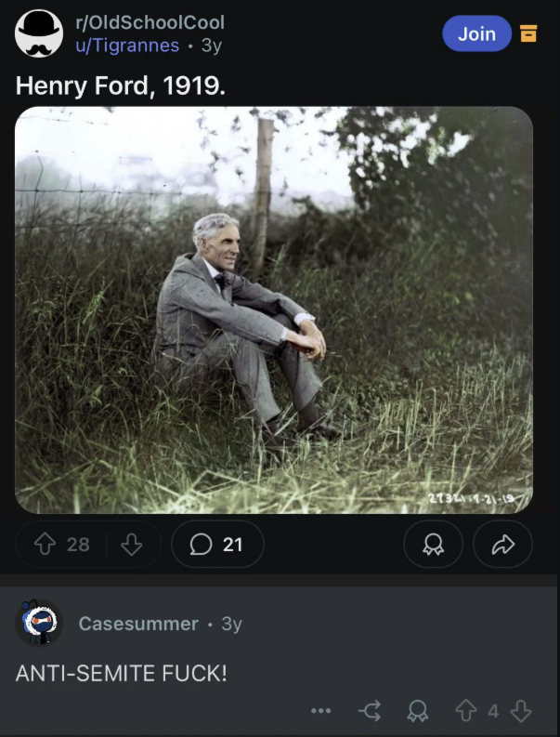
Task: Open Casesummer's profile from username
Action: [x=138, y=624]
